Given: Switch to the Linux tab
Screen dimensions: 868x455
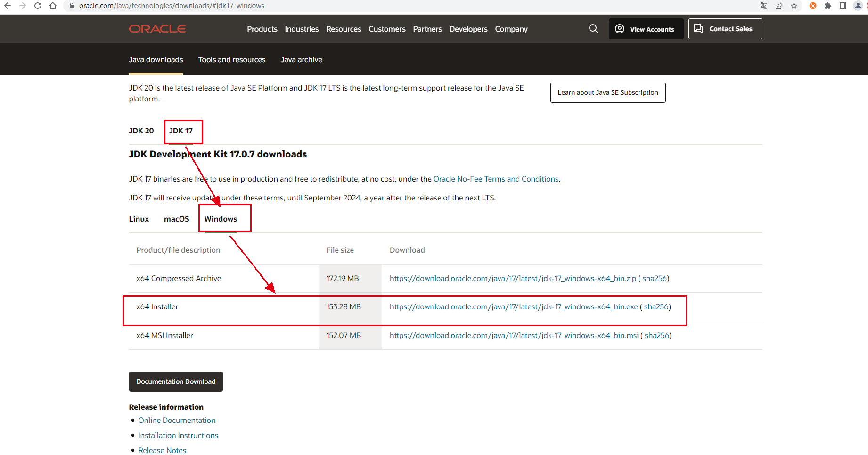Looking at the screenshot, I should [139, 219].
